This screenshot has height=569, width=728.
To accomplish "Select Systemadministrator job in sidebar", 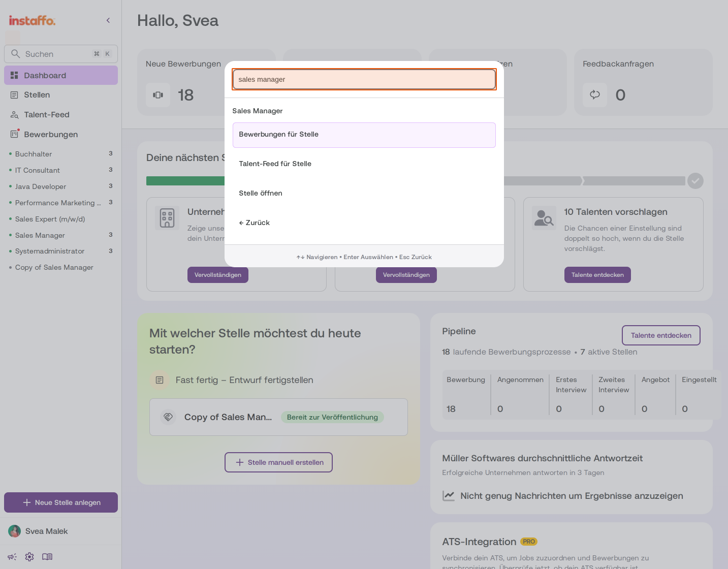I will [61, 251].
